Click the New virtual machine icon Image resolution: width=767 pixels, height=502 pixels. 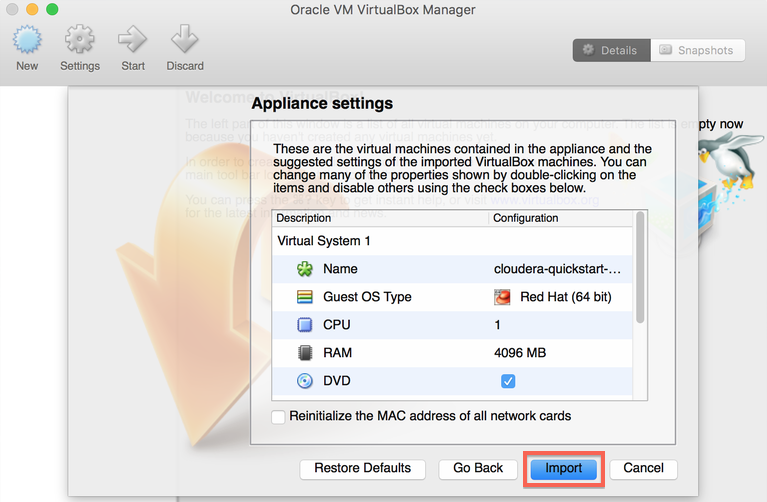tap(27, 39)
